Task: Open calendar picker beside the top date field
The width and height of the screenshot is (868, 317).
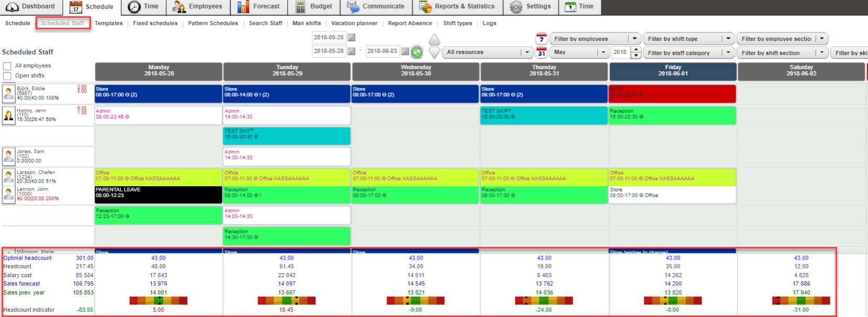Action: [x=352, y=38]
